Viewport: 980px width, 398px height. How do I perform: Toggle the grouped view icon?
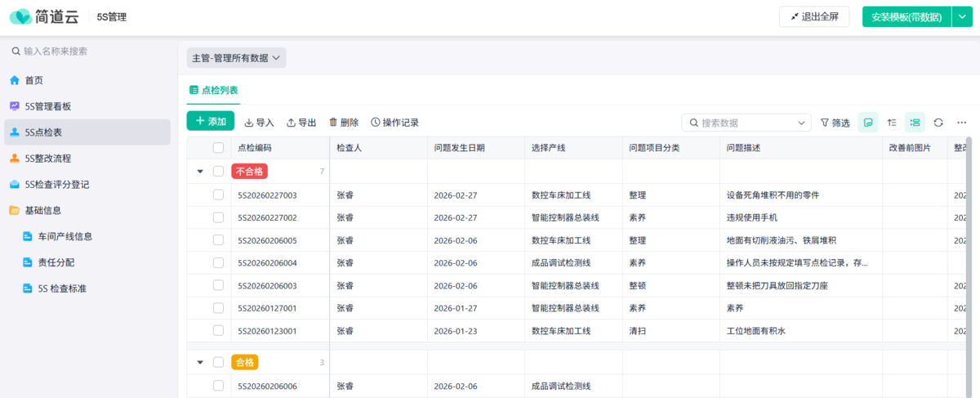[915, 123]
